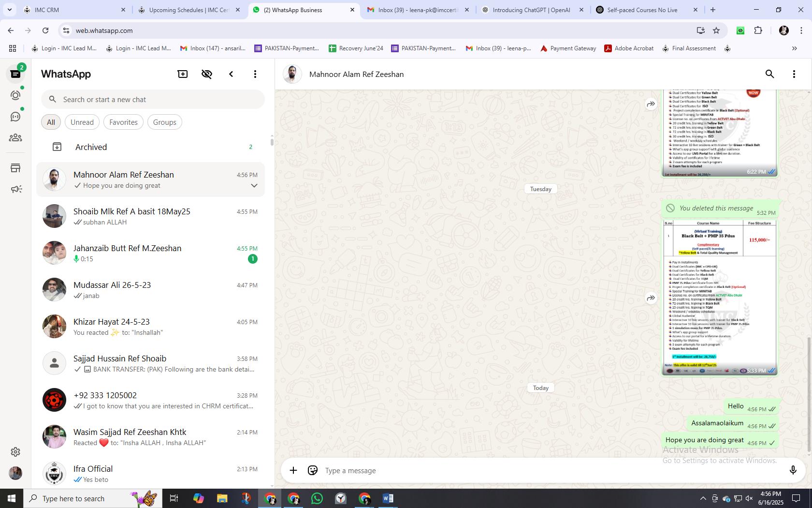Open the Chats icon in WhatsApp sidebar
The width and height of the screenshot is (812, 508).
pyautogui.click(x=15, y=74)
